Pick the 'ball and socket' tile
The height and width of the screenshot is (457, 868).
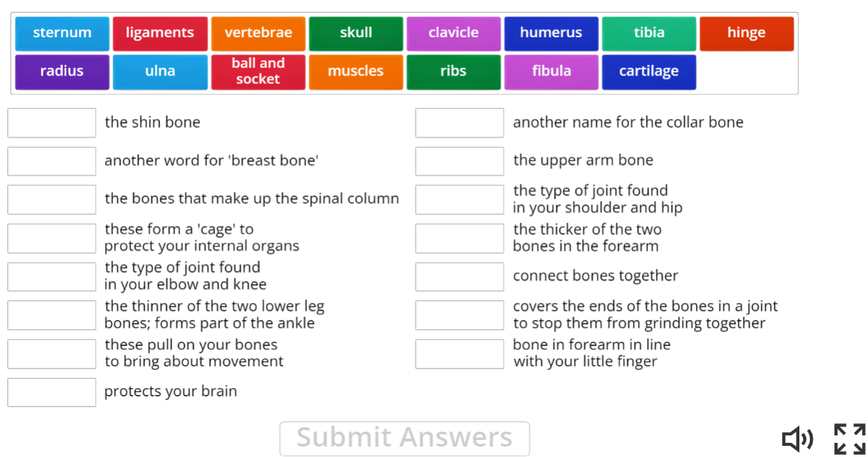click(x=257, y=72)
